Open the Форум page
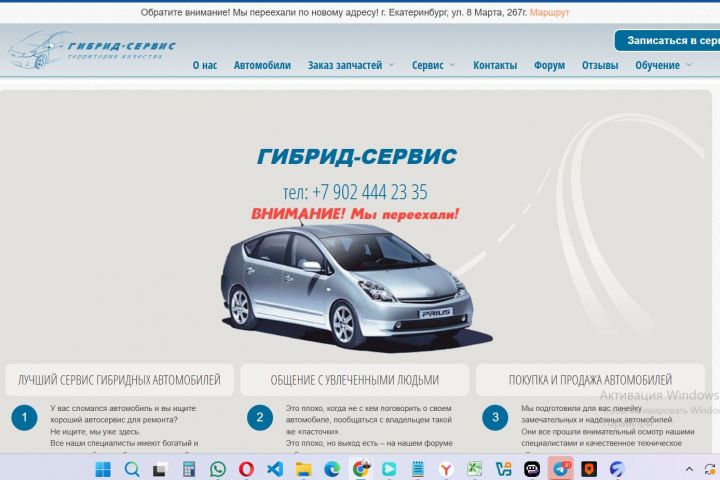 click(x=549, y=65)
